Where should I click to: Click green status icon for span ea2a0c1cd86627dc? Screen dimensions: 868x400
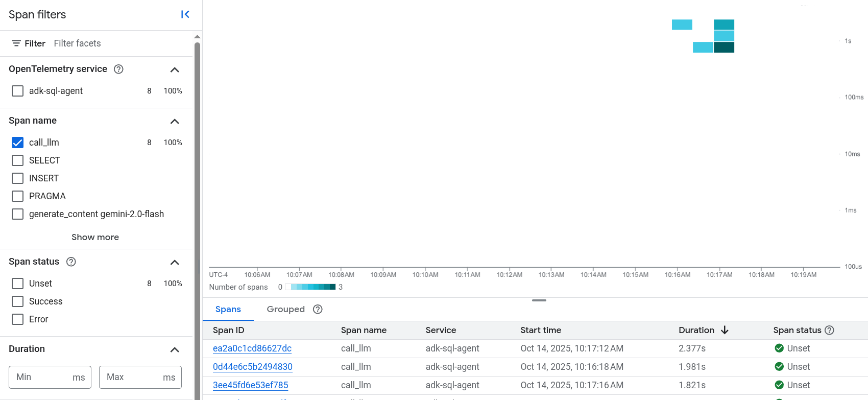pos(779,348)
